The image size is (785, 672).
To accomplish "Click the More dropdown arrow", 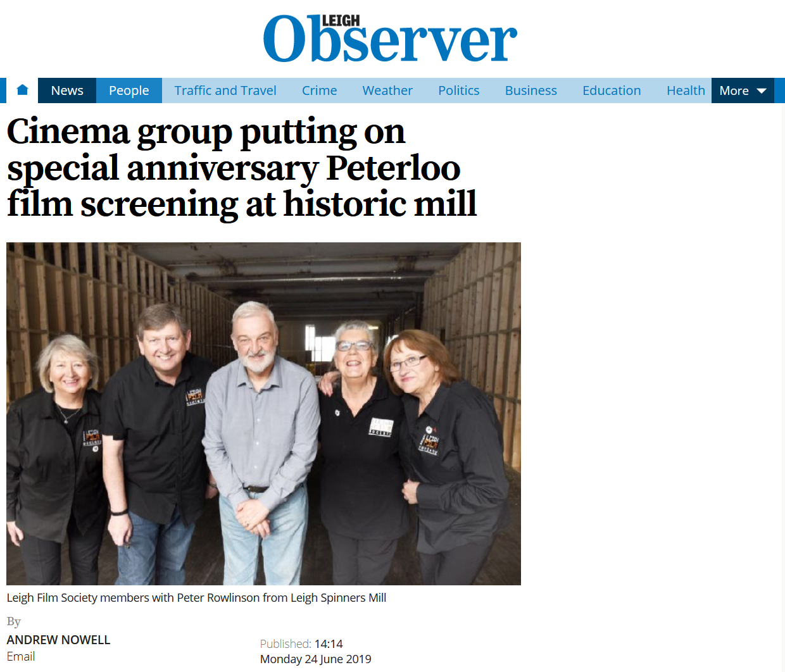I will pos(762,91).
